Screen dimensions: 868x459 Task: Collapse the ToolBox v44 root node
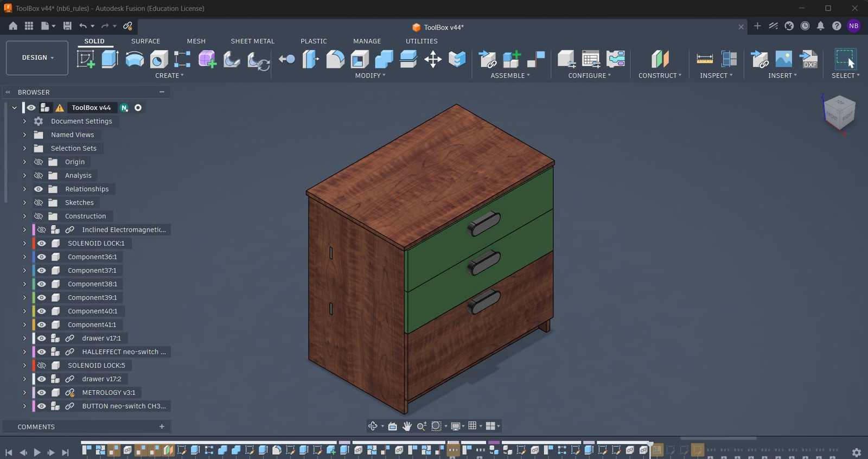(15, 107)
